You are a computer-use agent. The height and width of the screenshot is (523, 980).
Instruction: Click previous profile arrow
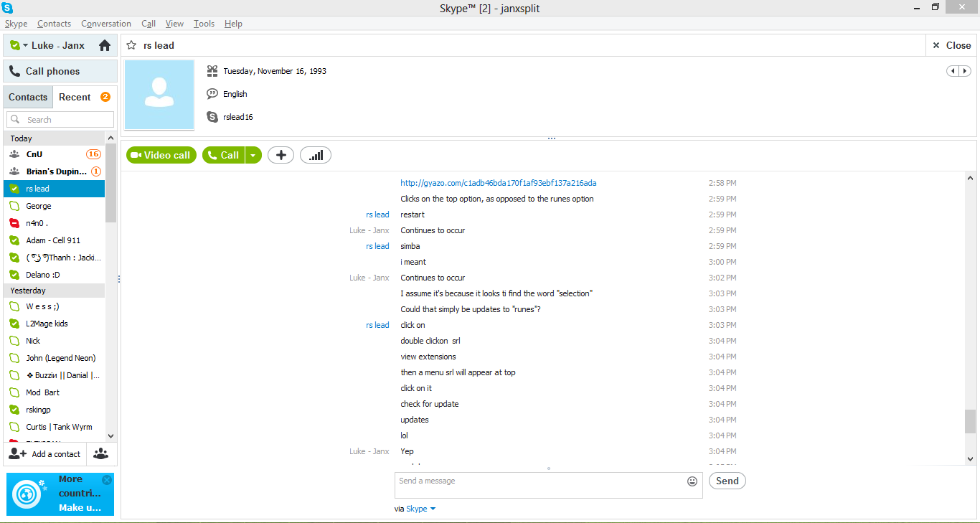click(x=953, y=71)
